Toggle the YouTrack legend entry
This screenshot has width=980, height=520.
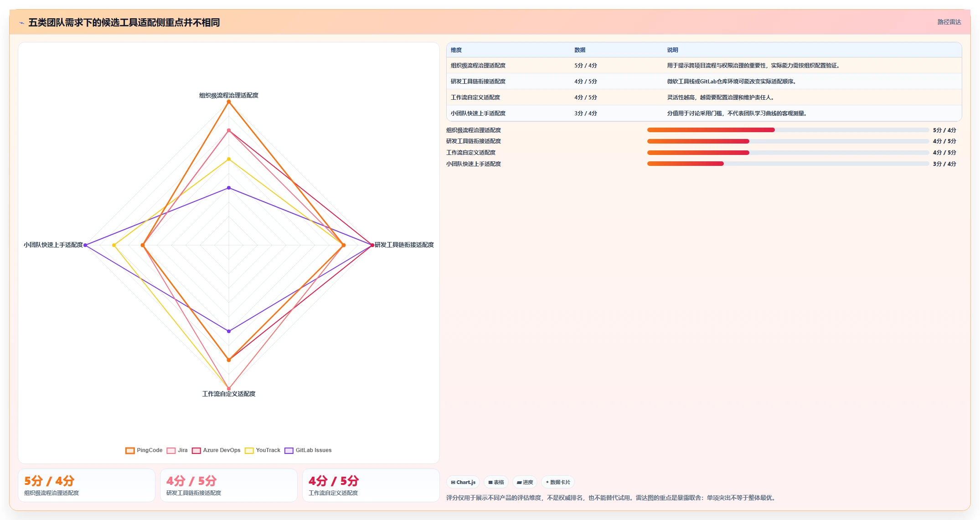[263, 450]
